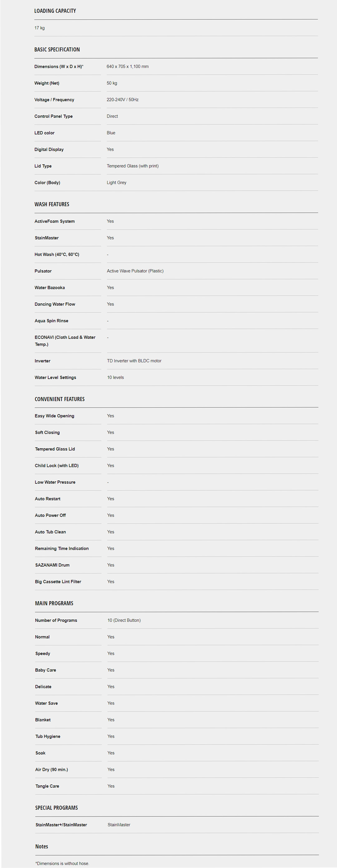Click the LOADING CAPACITY heading
337x868 pixels.
[55, 11]
